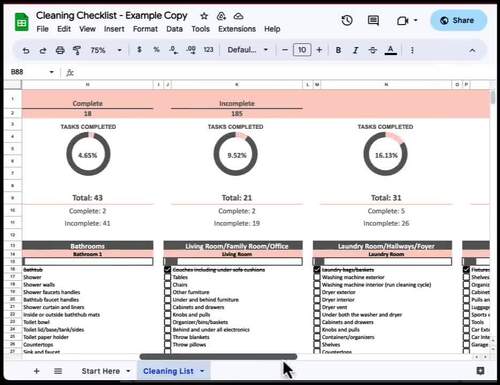Open the Google Sheets home icon
500x385 pixels.
pos(22,22)
